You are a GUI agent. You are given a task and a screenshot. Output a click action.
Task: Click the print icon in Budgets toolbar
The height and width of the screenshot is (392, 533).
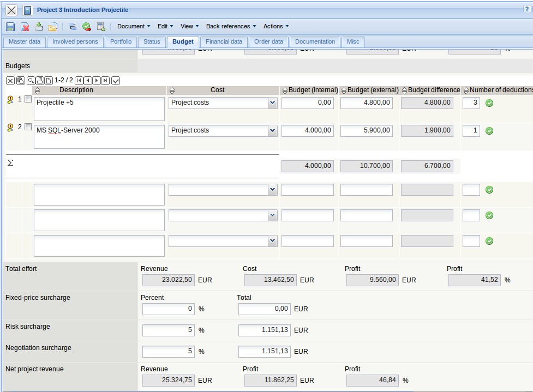click(40, 81)
